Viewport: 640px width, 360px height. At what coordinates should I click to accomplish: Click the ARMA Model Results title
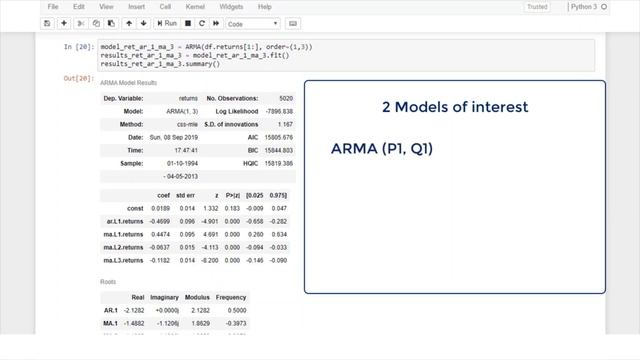[x=129, y=83]
